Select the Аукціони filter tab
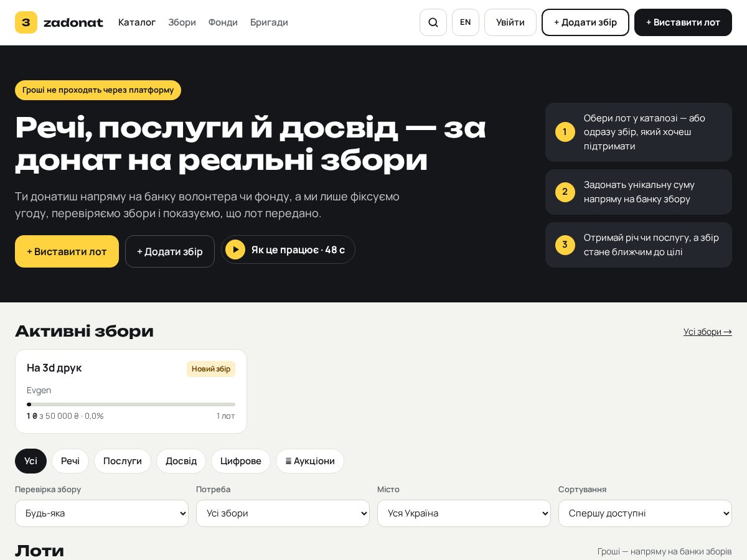The image size is (747, 560). point(310,461)
